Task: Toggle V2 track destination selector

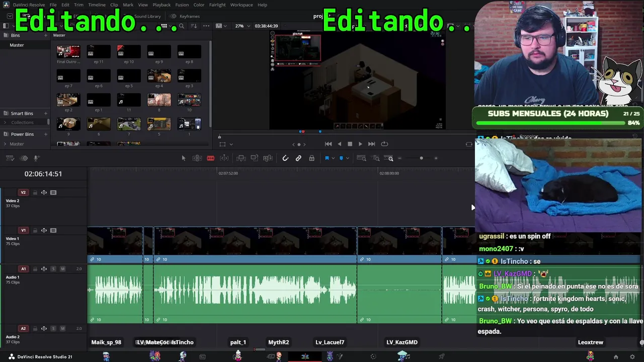Action: coord(23,193)
